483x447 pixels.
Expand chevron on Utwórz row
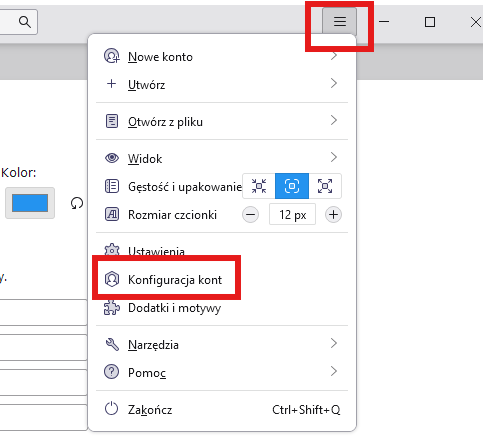pyautogui.click(x=334, y=83)
